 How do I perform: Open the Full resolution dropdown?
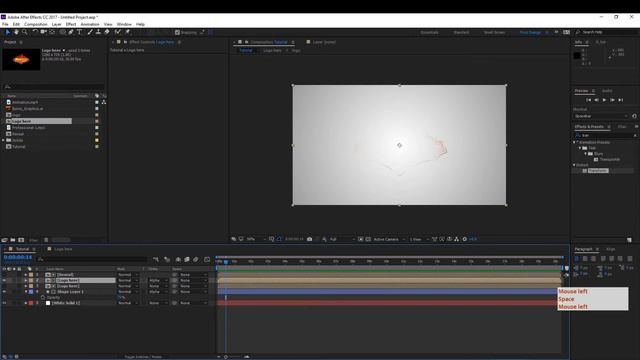(342, 239)
